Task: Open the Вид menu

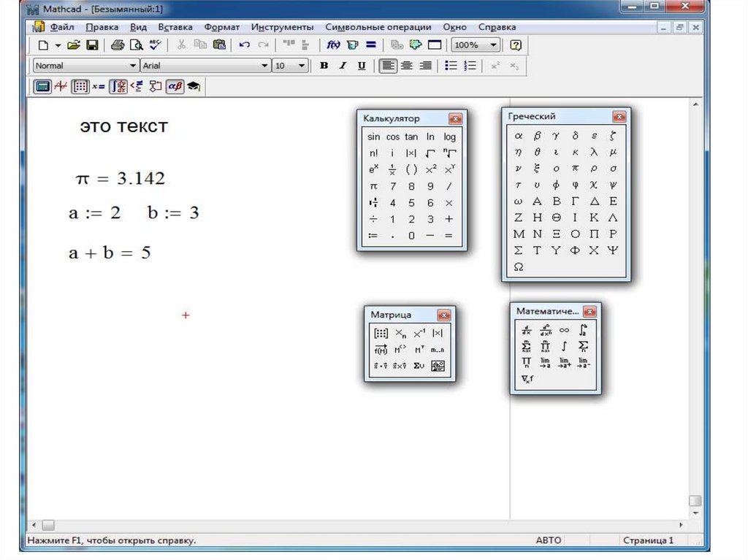Action: 138,27
